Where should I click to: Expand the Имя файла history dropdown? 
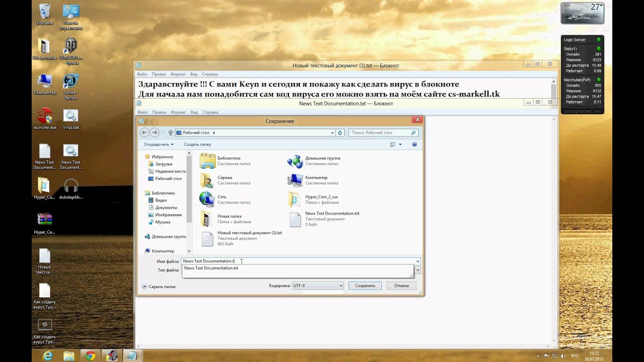point(418,261)
